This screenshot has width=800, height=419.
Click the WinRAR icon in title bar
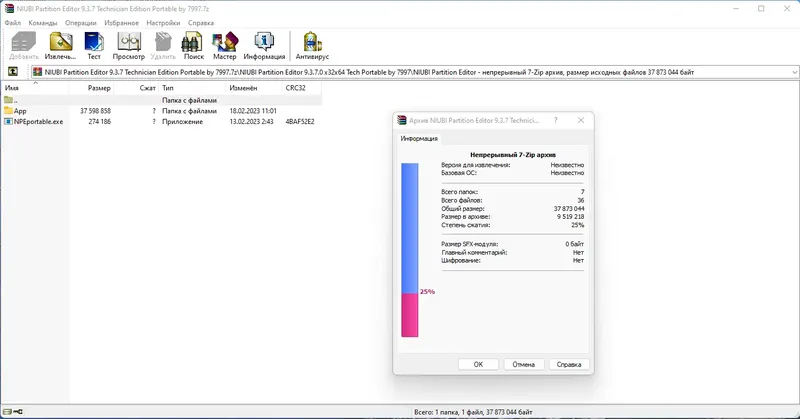click(x=9, y=8)
